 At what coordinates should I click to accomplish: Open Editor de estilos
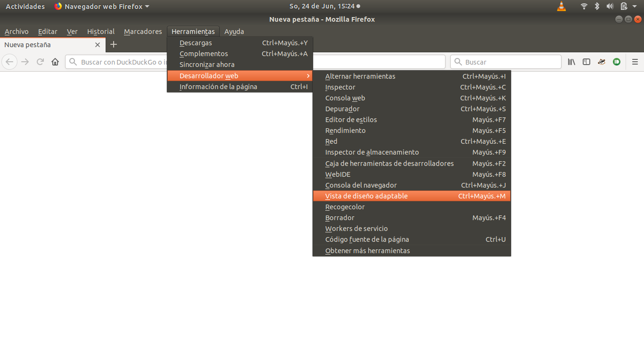click(412, 120)
